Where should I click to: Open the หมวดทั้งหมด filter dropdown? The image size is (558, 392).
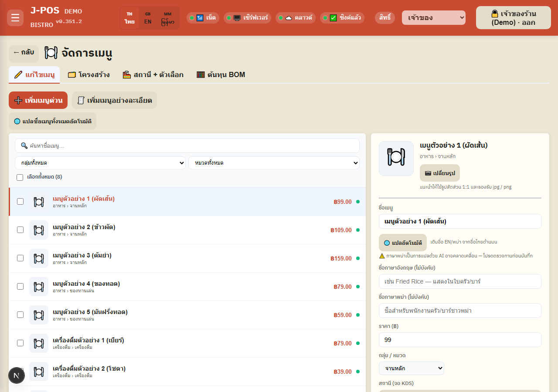274,163
